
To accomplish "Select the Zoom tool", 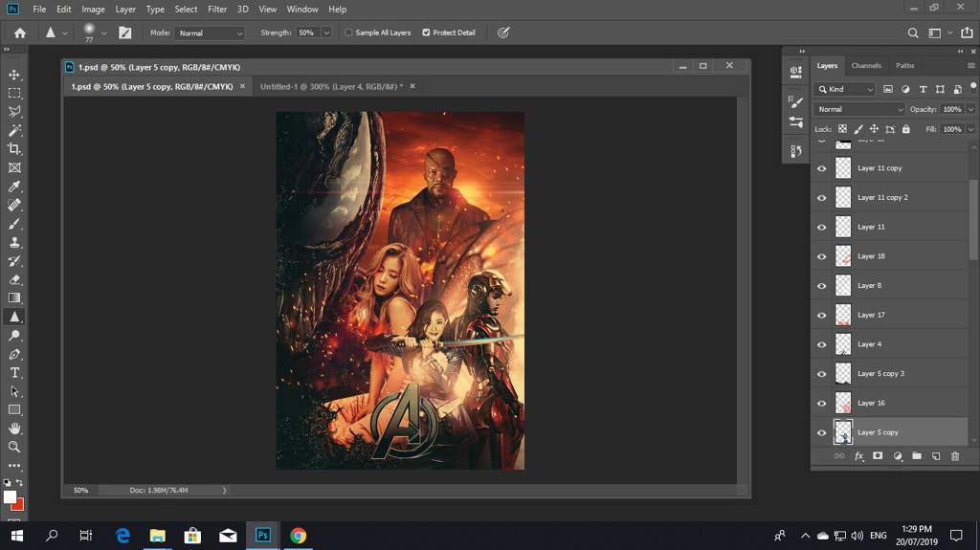I will coord(14,448).
